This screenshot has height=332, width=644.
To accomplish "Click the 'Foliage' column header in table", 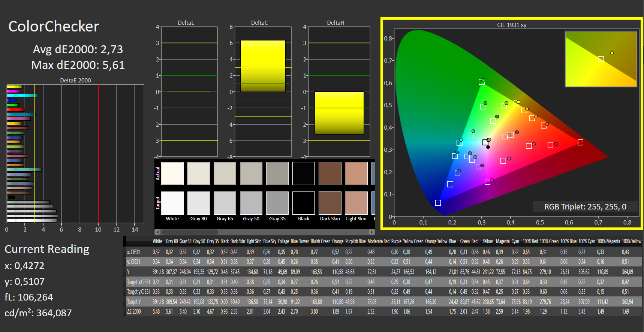I will click(x=283, y=241).
